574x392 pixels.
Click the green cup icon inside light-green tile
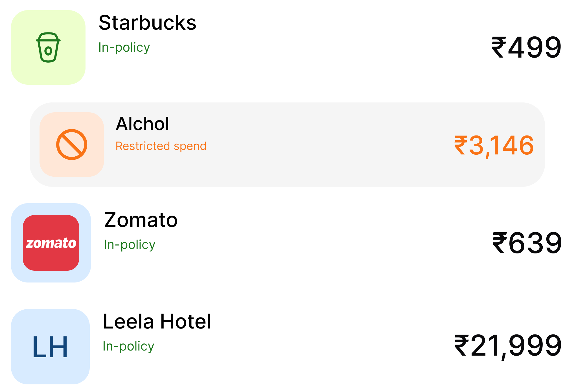(49, 47)
